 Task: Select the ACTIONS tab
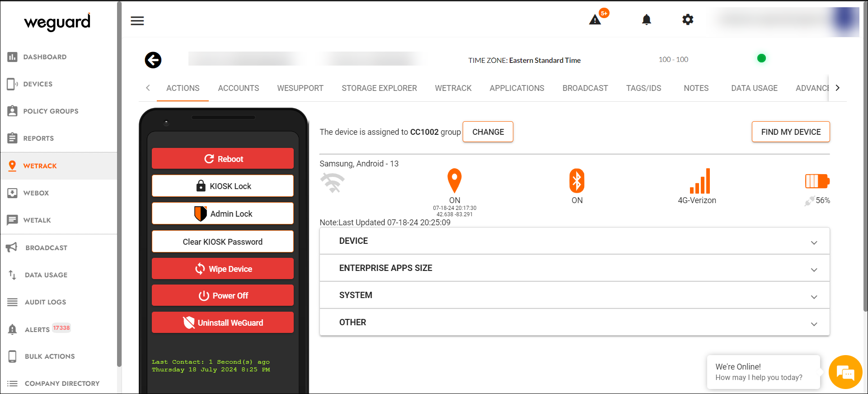pyautogui.click(x=183, y=88)
